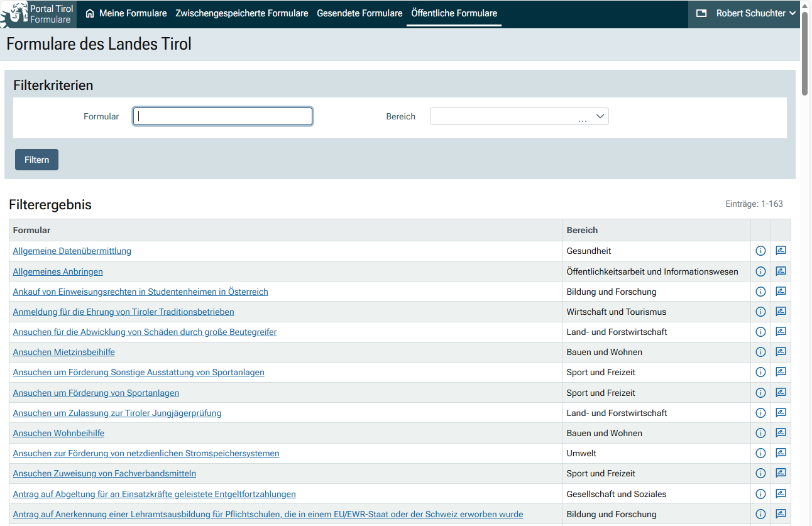Open the Ankauf von Einweisungsrechten in Studentenheimen link

pyautogui.click(x=140, y=292)
